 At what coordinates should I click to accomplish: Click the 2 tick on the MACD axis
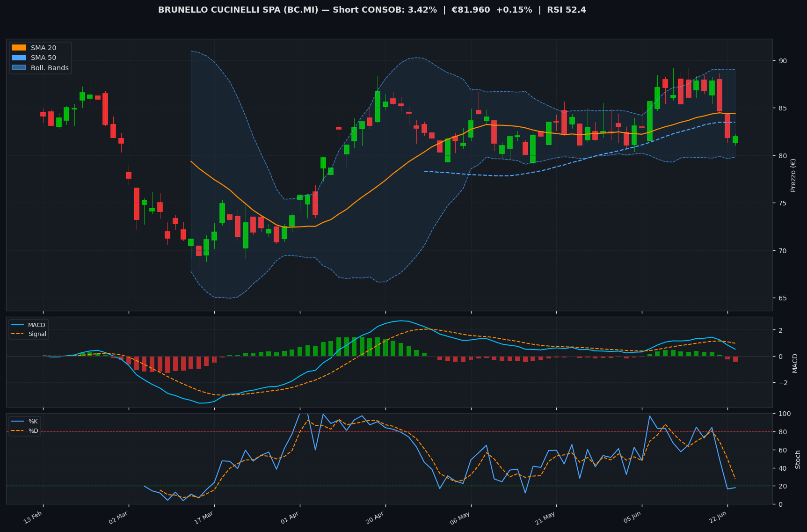[x=780, y=330]
